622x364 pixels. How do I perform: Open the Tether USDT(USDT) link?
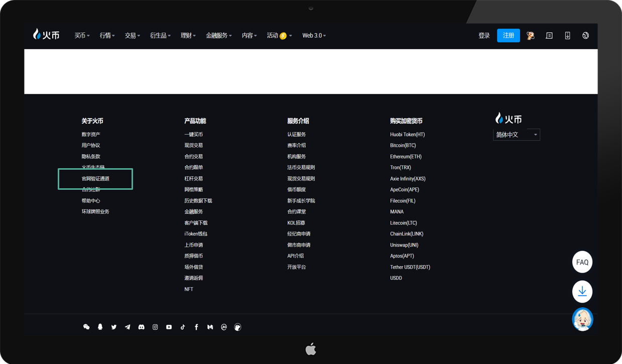pyautogui.click(x=410, y=267)
